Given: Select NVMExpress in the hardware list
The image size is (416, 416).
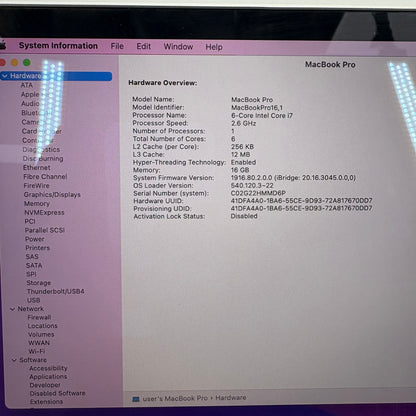Looking at the screenshot, I should [x=44, y=212].
